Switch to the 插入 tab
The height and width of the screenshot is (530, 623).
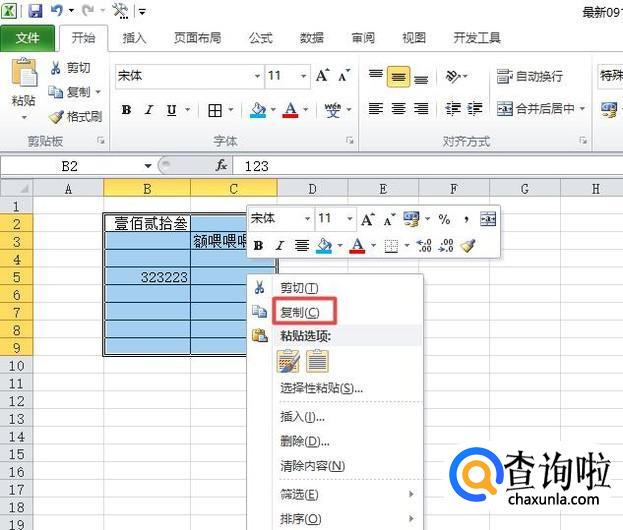pos(134,38)
